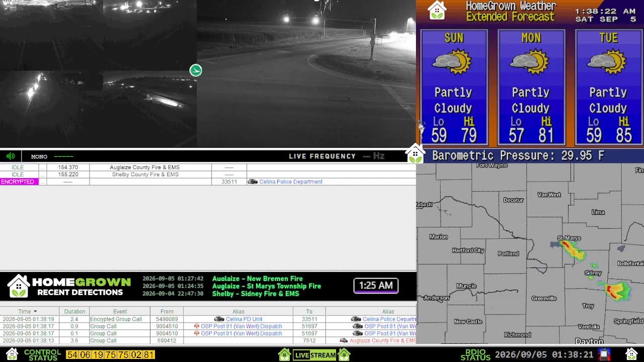The height and width of the screenshot is (362, 644).
Task: Open OSP Post 81 Dispatch link in 0.9 row
Action: (242, 326)
